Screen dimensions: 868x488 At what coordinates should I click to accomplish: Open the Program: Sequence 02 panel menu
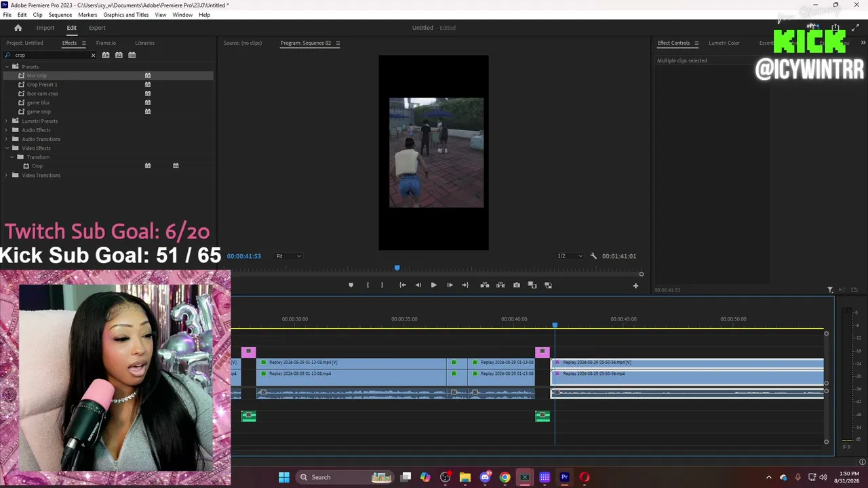(x=338, y=43)
